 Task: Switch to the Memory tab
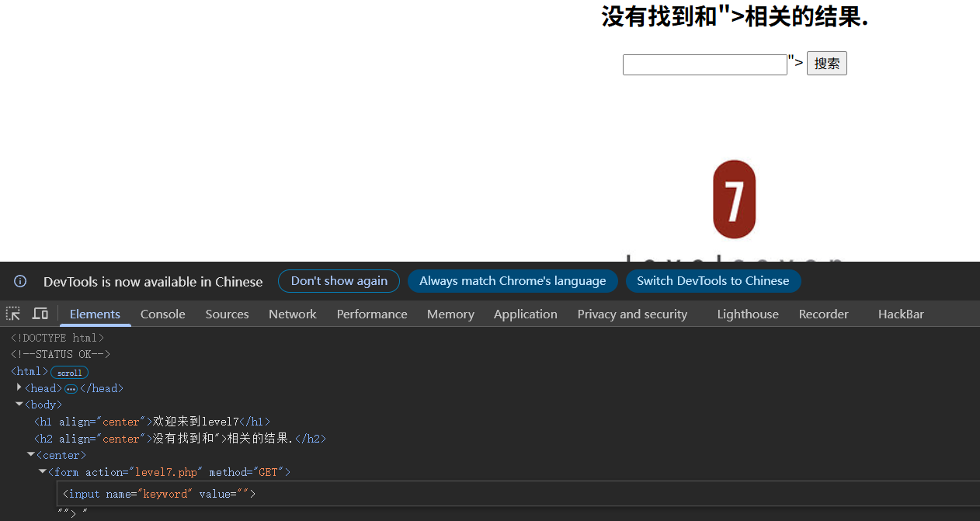pyautogui.click(x=450, y=314)
